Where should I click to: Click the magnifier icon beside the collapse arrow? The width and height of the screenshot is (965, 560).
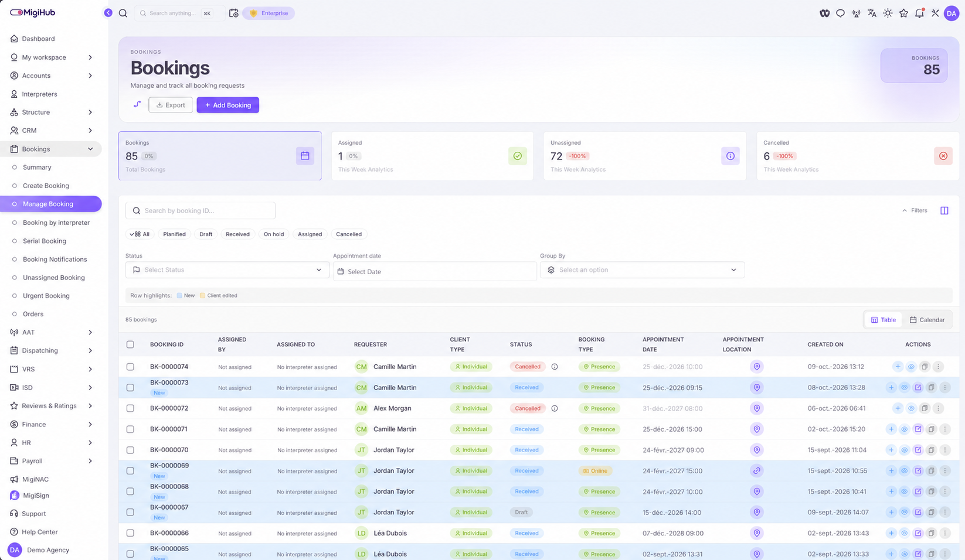pyautogui.click(x=123, y=13)
